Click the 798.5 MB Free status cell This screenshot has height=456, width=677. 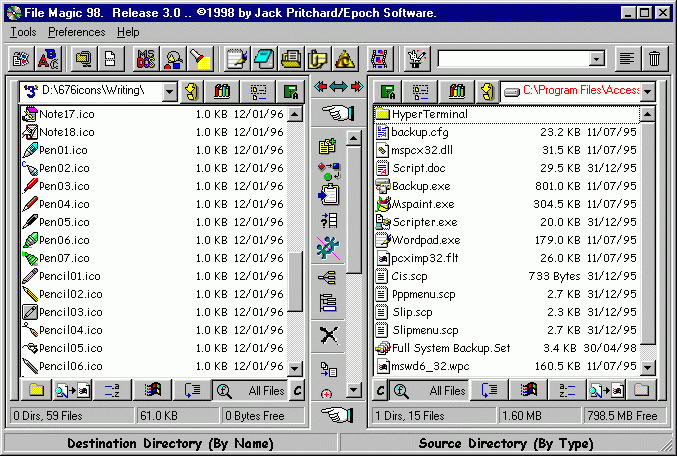click(622, 416)
